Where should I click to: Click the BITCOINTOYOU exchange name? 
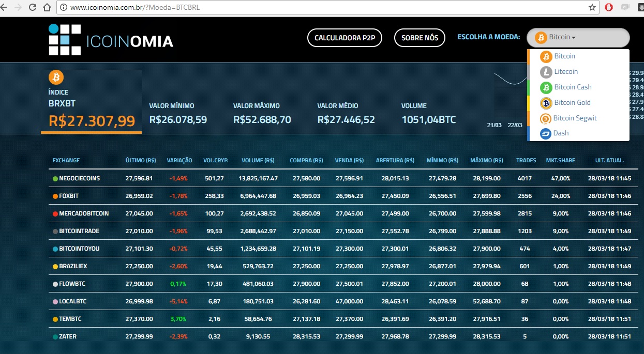(79, 249)
